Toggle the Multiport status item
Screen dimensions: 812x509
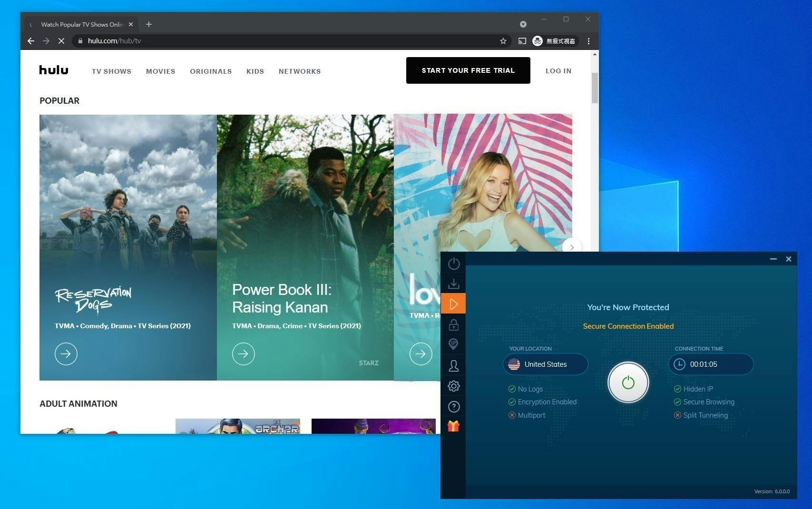(527, 415)
